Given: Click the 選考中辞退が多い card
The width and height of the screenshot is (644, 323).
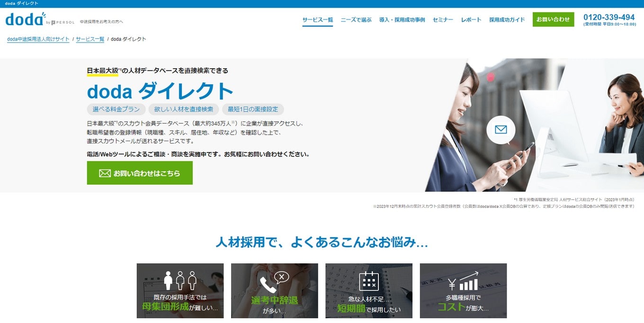Looking at the screenshot, I should point(275,291).
